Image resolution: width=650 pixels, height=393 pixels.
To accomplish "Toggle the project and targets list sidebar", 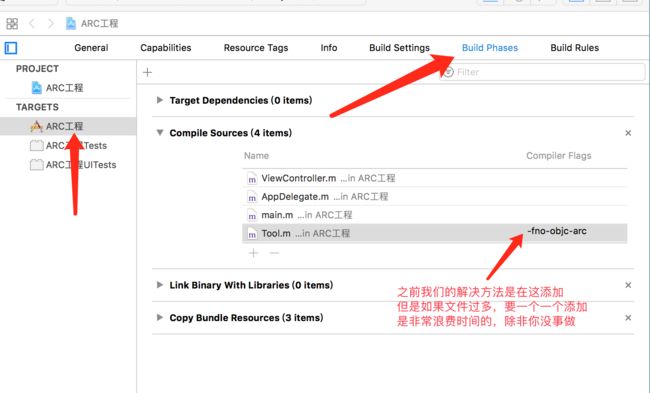I will click(x=11, y=48).
